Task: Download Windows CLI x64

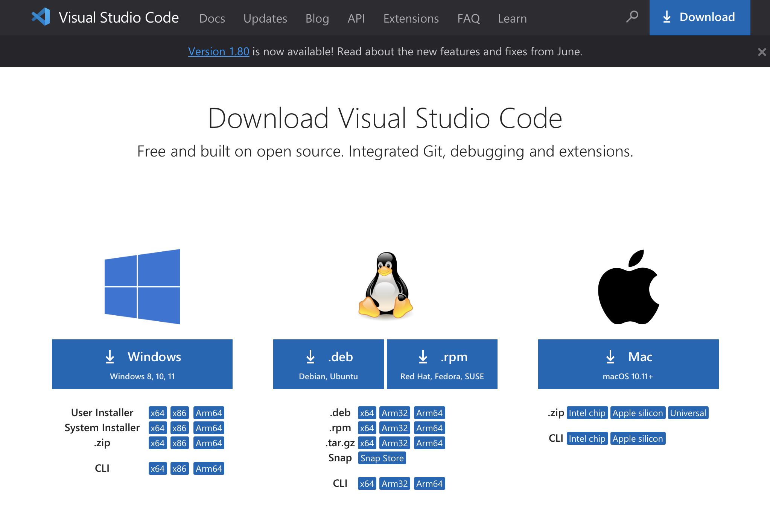Action: tap(158, 469)
